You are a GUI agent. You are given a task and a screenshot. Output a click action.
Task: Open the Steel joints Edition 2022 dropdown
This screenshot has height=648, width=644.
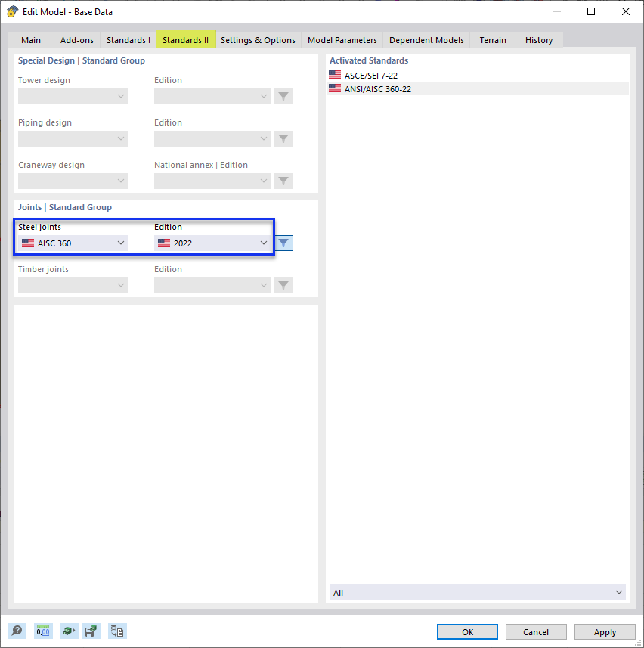[x=212, y=243]
